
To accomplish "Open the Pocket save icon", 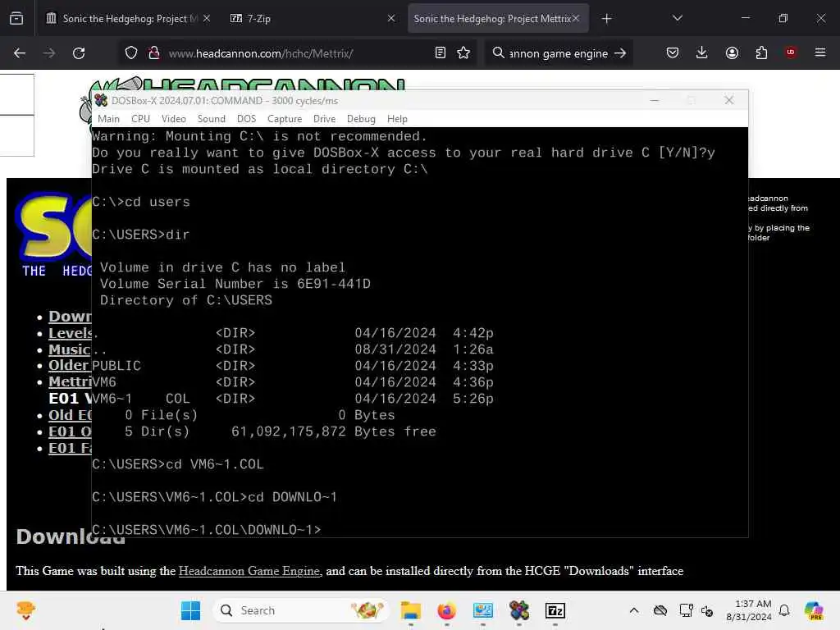I will coord(673,52).
